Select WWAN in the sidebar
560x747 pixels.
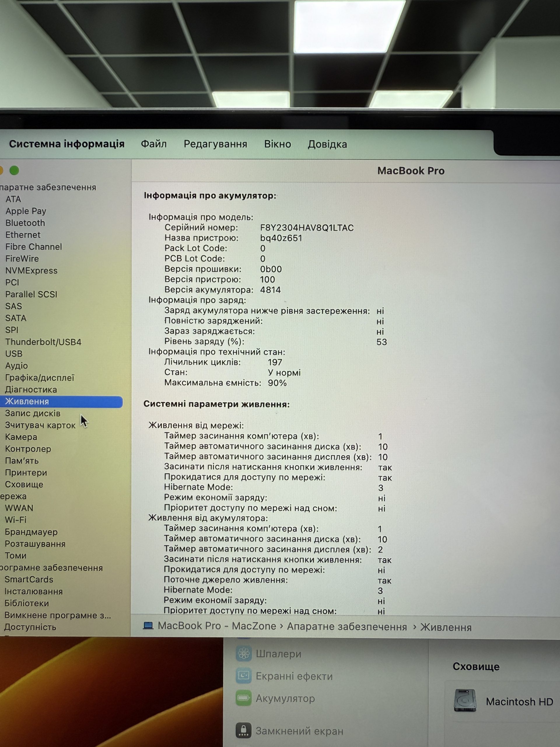click(x=19, y=508)
